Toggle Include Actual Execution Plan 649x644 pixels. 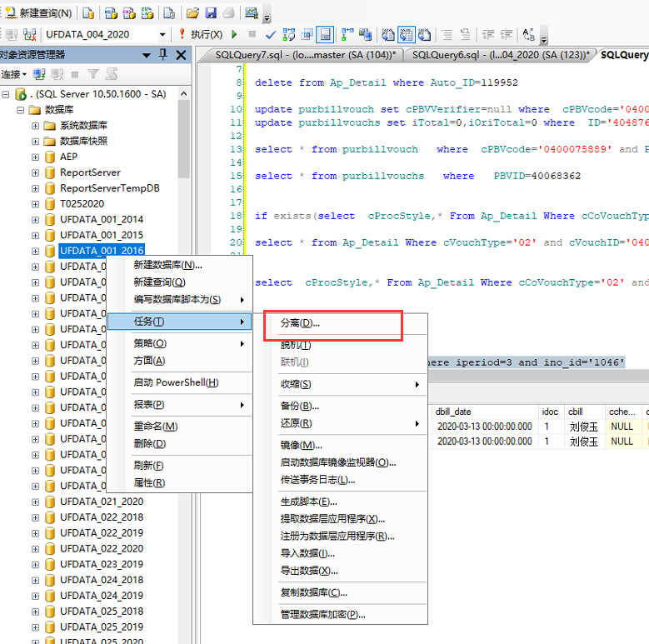point(347,35)
